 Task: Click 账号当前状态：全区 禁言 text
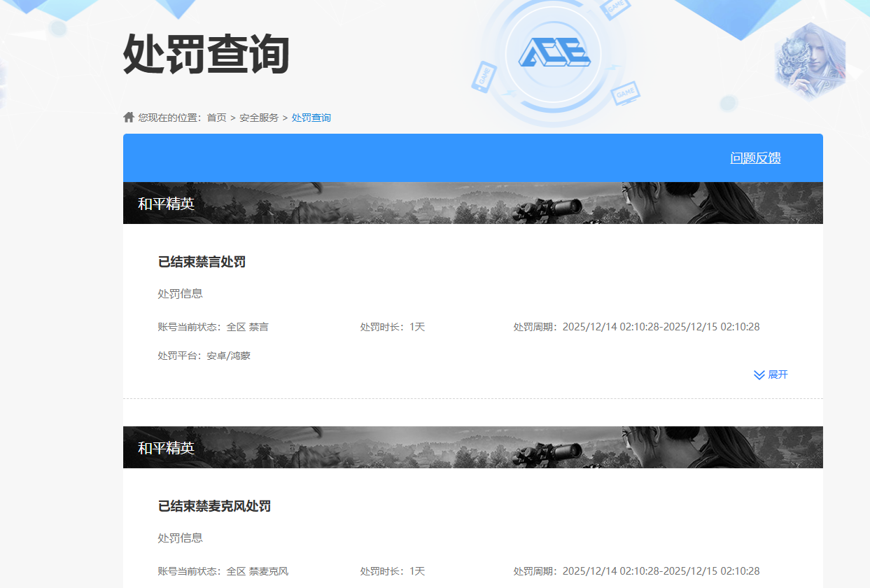213,327
